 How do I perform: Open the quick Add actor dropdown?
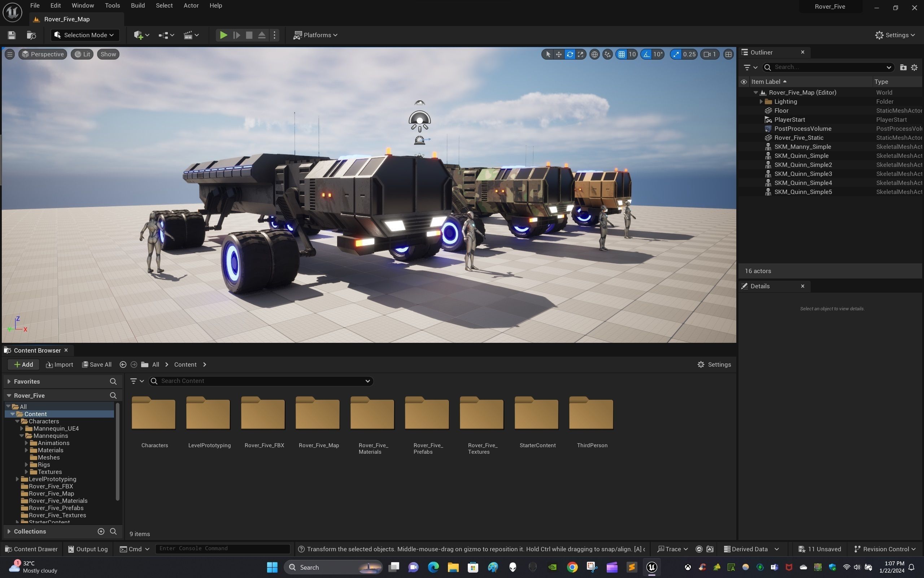pyautogui.click(x=141, y=35)
